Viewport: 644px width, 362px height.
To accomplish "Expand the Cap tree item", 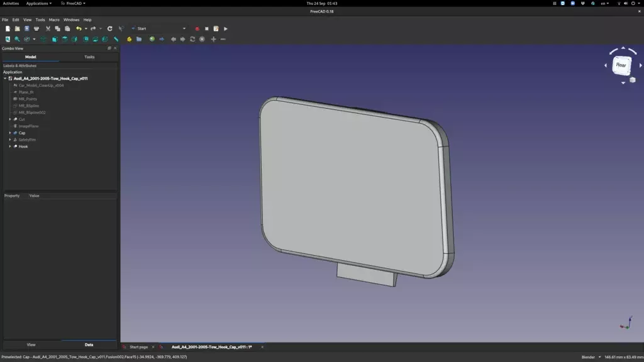I will click(10, 133).
